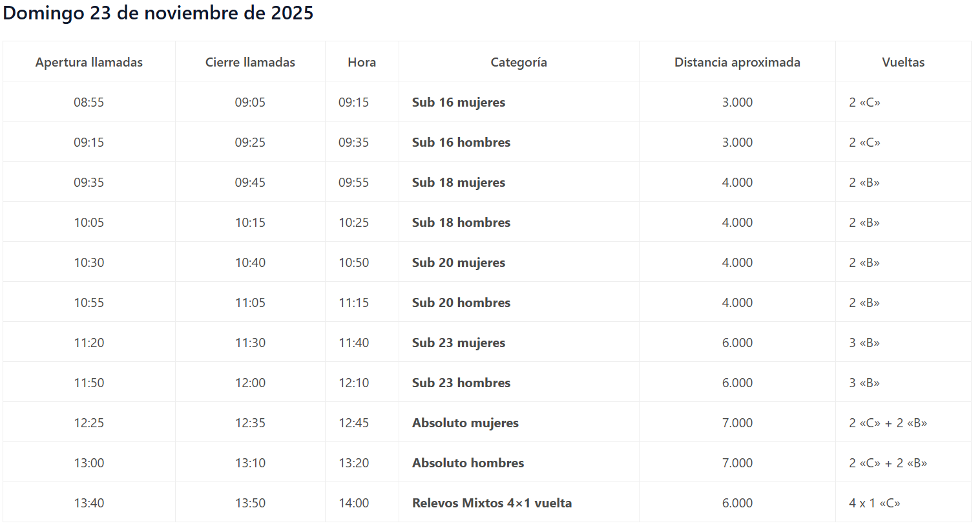Click the Distancia aproximada column header

pos(737,63)
